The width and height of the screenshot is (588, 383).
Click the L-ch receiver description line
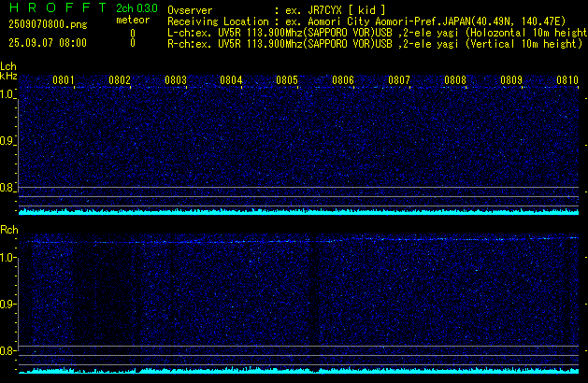378,33
